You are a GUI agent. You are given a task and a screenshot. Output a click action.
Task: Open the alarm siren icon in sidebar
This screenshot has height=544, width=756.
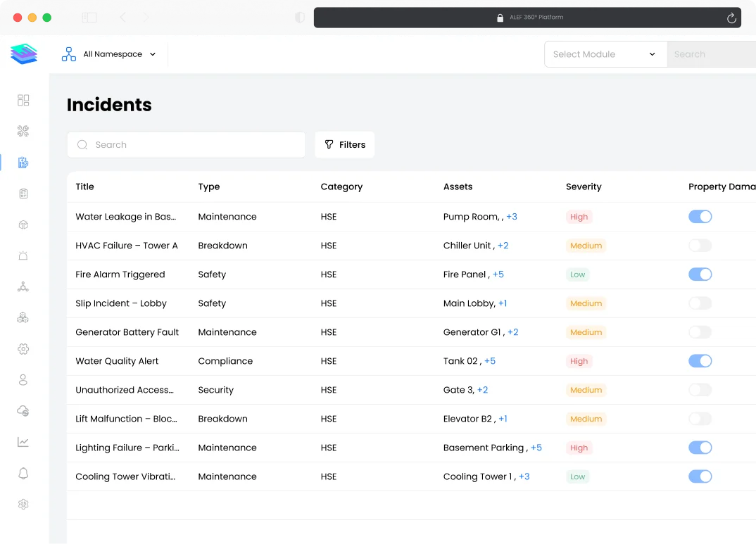point(23,255)
